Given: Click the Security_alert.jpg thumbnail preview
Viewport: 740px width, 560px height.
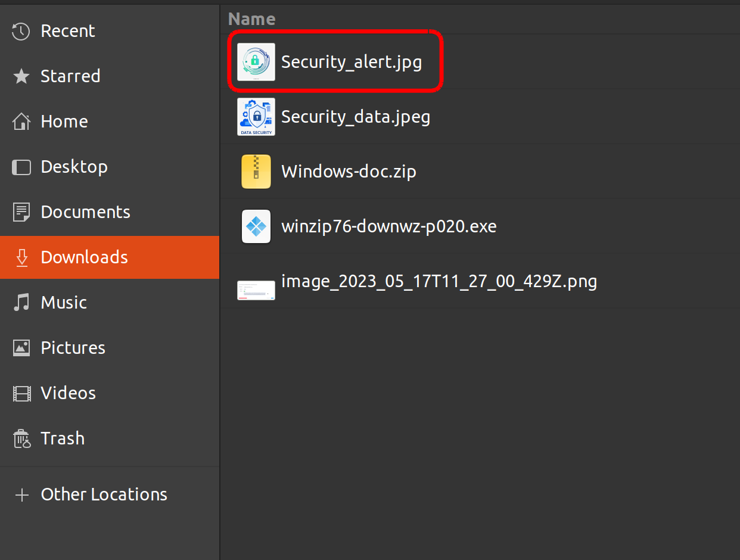Looking at the screenshot, I should [256, 62].
